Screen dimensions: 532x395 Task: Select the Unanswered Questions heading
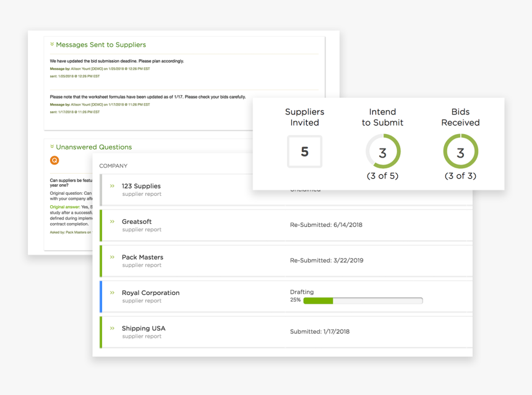click(93, 147)
